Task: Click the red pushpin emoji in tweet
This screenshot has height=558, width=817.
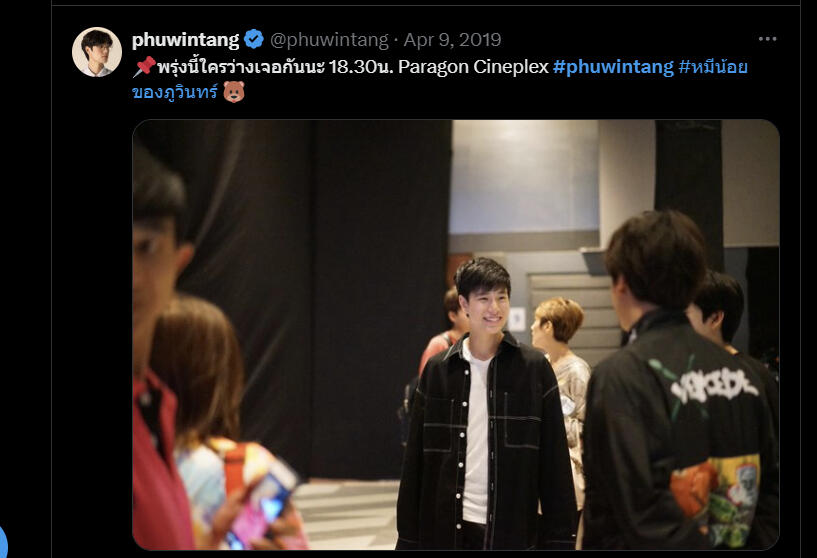Action: coord(144,67)
